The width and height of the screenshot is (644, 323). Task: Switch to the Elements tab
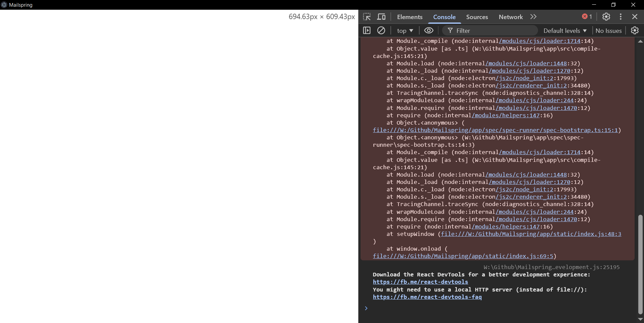pyautogui.click(x=410, y=17)
